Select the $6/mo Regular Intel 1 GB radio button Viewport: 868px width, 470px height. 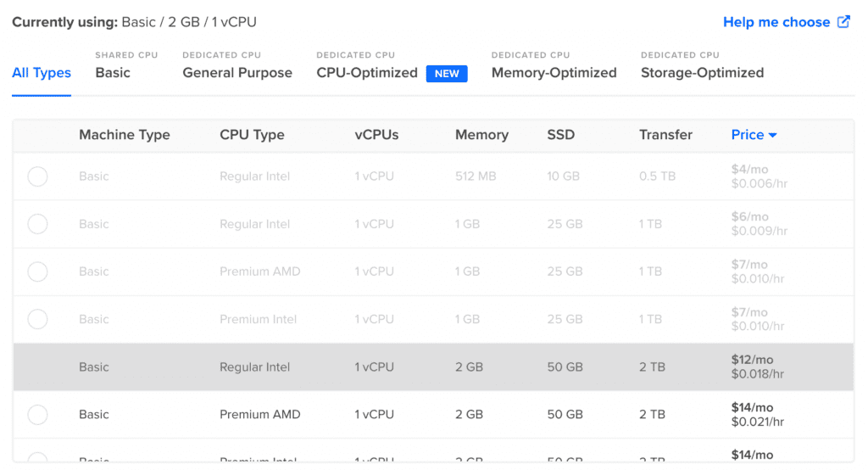(37, 224)
